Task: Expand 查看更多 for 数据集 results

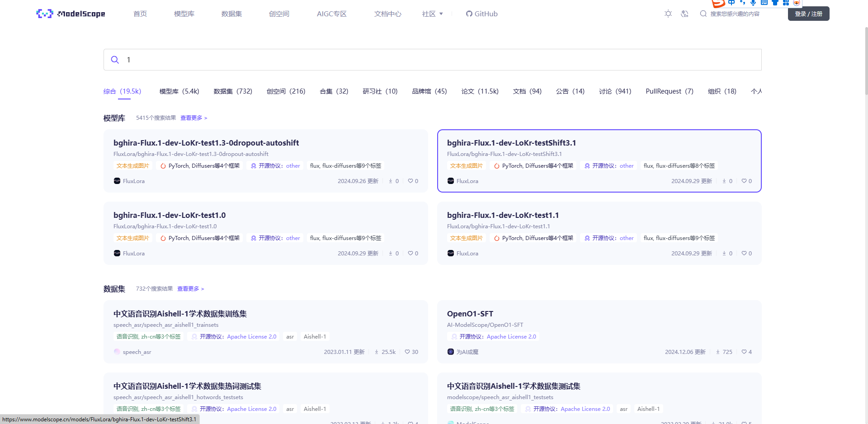Action: [x=190, y=289]
